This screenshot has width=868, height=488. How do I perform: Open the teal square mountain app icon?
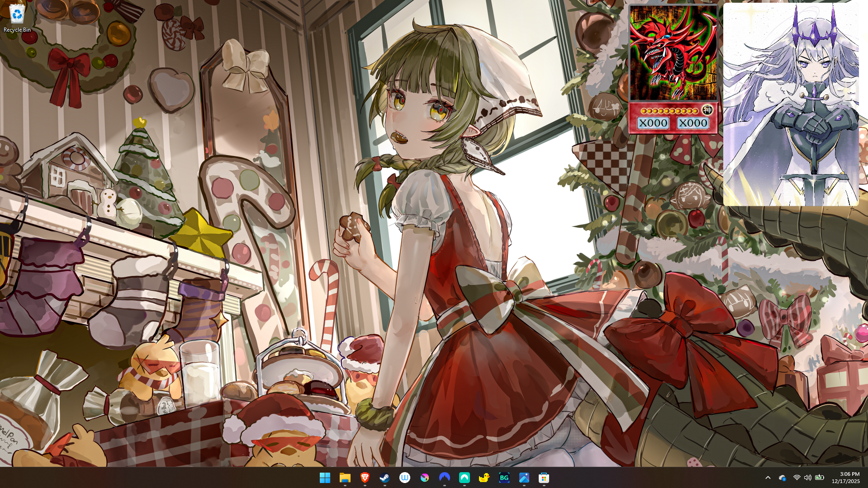465,478
